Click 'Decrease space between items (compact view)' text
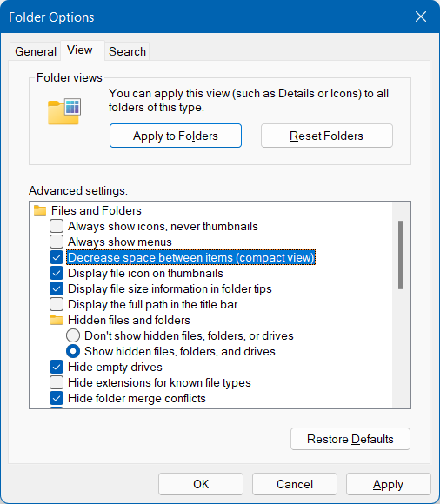 point(190,257)
